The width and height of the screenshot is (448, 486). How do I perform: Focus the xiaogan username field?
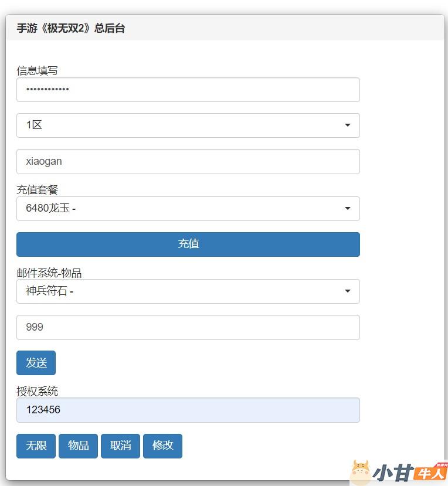(188, 161)
